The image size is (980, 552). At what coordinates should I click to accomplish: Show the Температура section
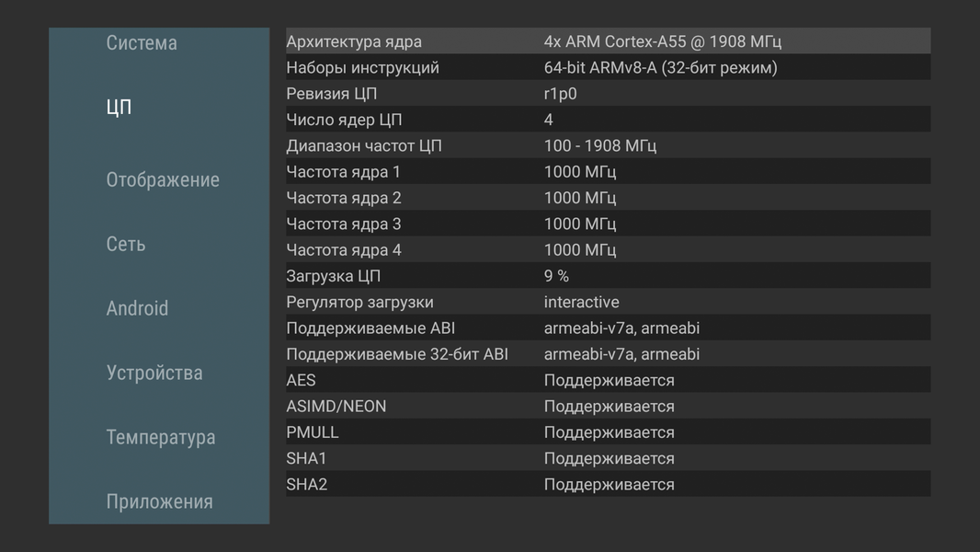coord(161,438)
